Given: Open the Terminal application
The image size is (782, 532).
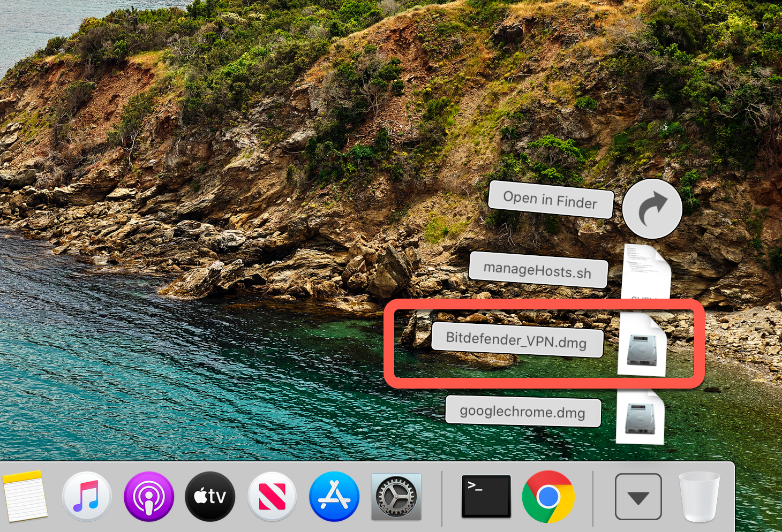Looking at the screenshot, I should coord(486,497).
